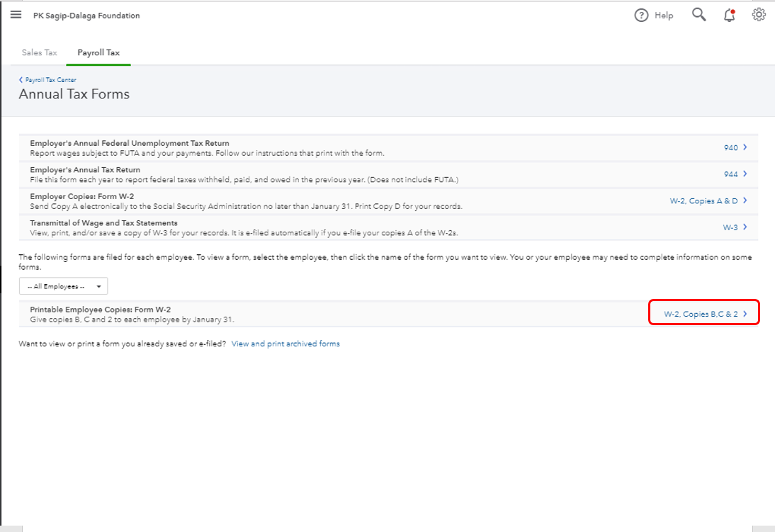Open the hamburger navigation menu
The width and height of the screenshot is (775, 532).
tap(16, 14)
